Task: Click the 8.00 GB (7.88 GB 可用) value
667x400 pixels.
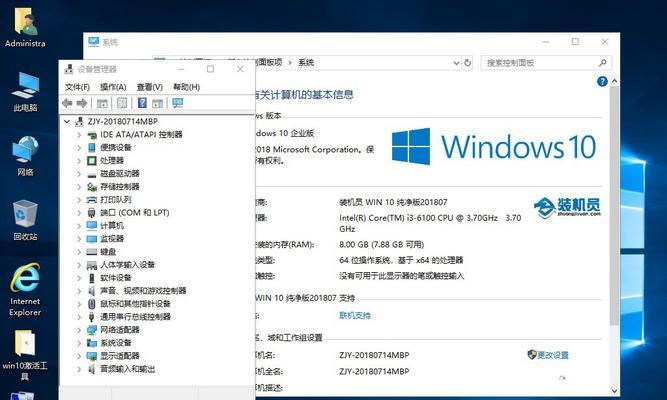Action: tap(382, 245)
